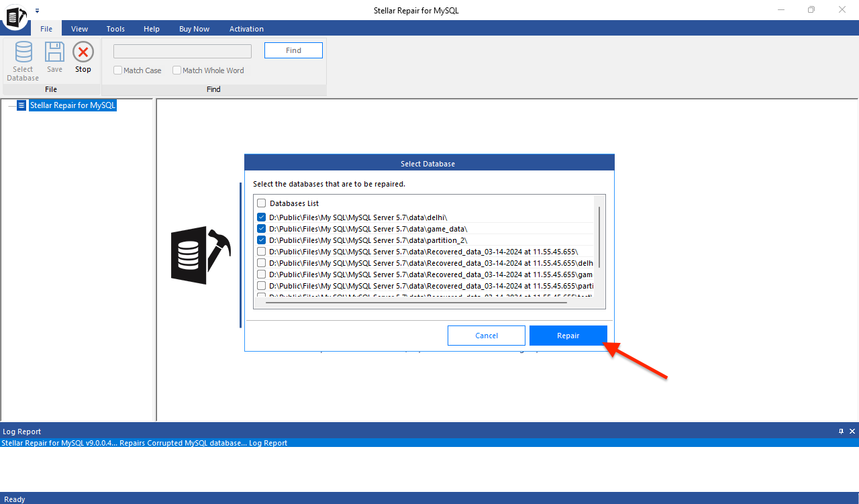This screenshot has width=859, height=504.
Task: Enable the Match Case option
Action: tap(117, 70)
